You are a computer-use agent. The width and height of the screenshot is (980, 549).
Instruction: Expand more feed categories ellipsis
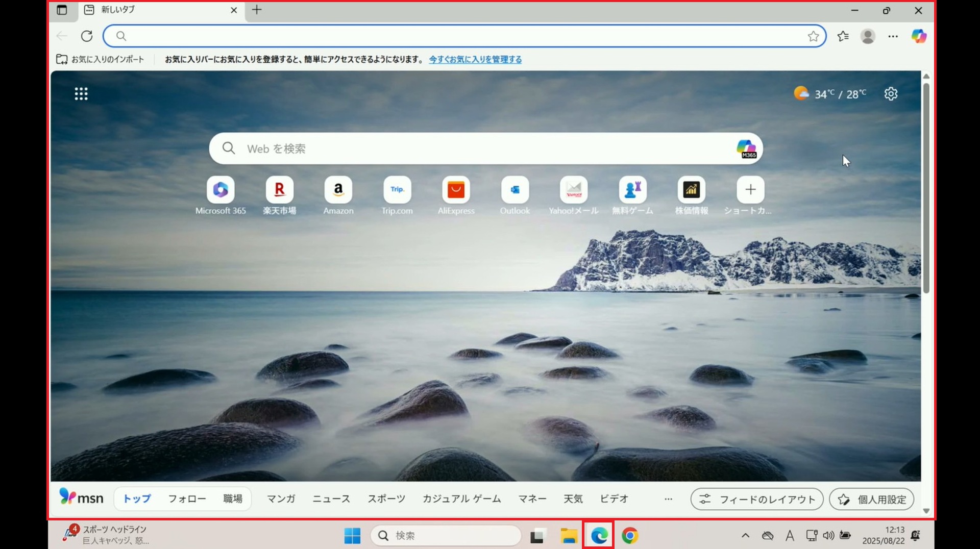point(668,499)
